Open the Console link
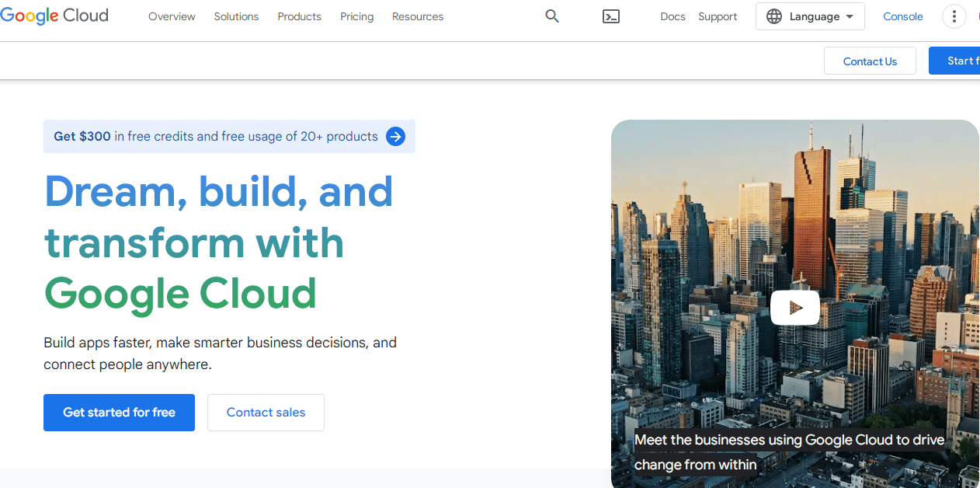The image size is (980, 488). click(903, 16)
